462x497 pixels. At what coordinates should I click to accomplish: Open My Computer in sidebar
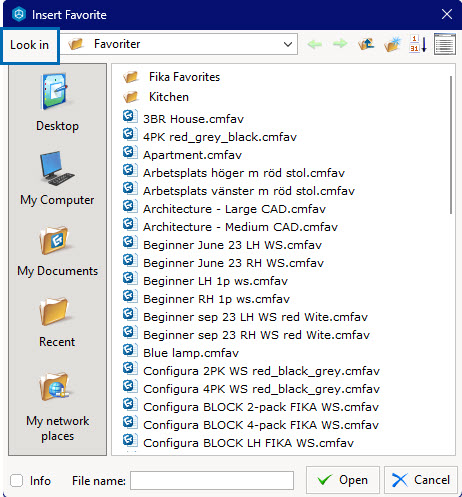point(57,178)
